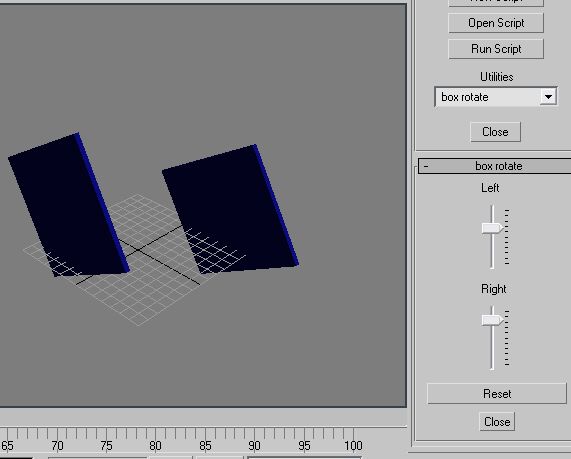
Task: Jump to frame 80 on the timeline
Action: [x=155, y=446]
